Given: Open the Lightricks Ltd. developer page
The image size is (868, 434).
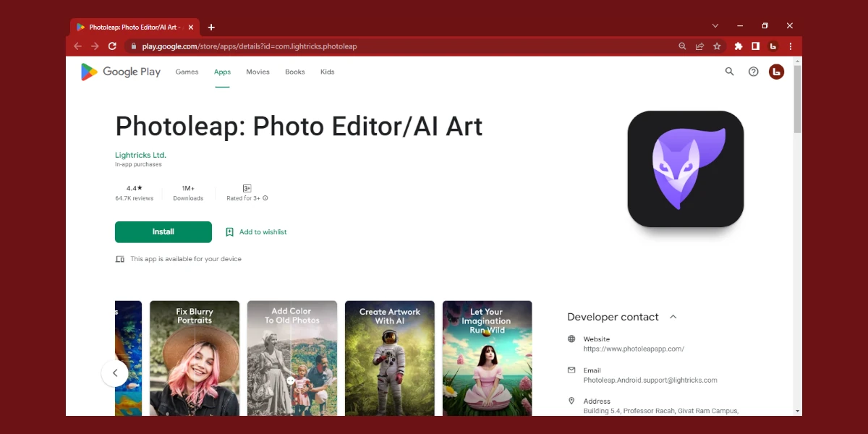Looking at the screenshot, I should pyautogui.click(x=140, y=155).
